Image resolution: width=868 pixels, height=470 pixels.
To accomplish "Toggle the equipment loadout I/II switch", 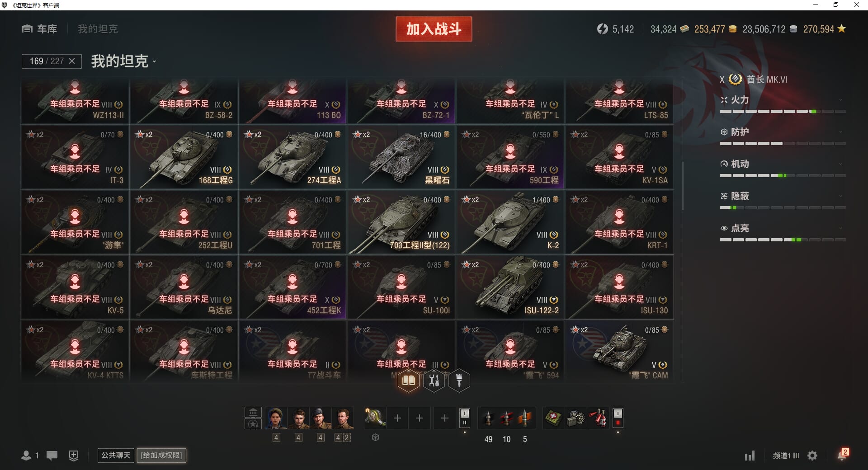I will coord(465,418).
